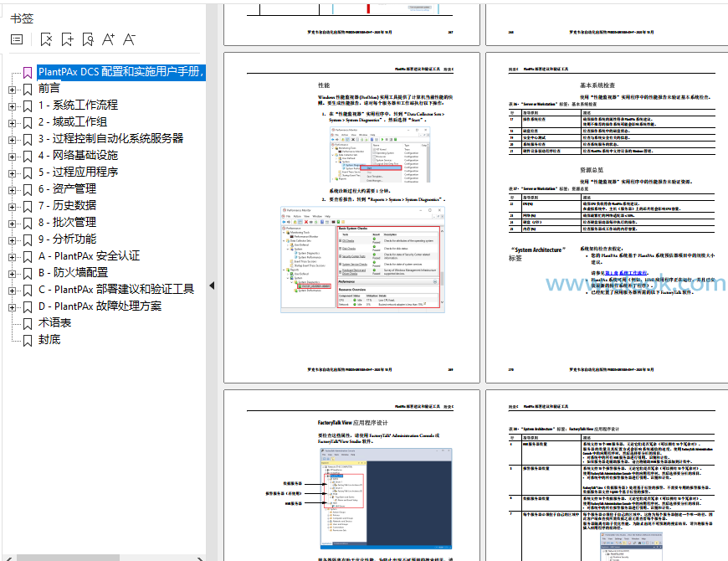The image size is (728, 561).
Task: Open the bookmark options list icon
Action: click(x=17, y=39)
